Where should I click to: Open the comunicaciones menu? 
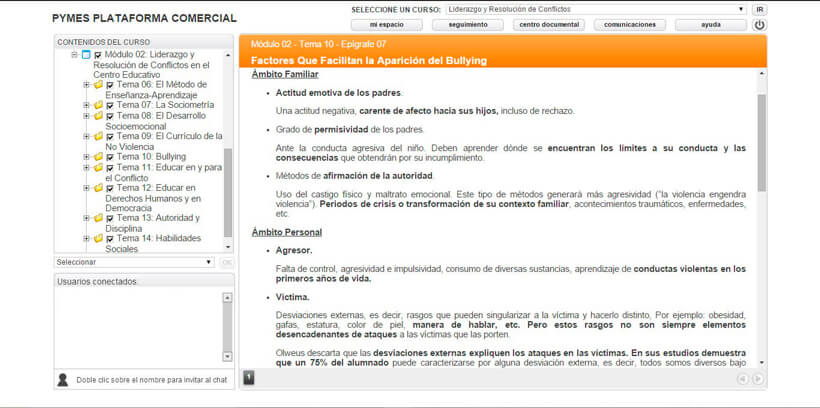click(630, 25)
